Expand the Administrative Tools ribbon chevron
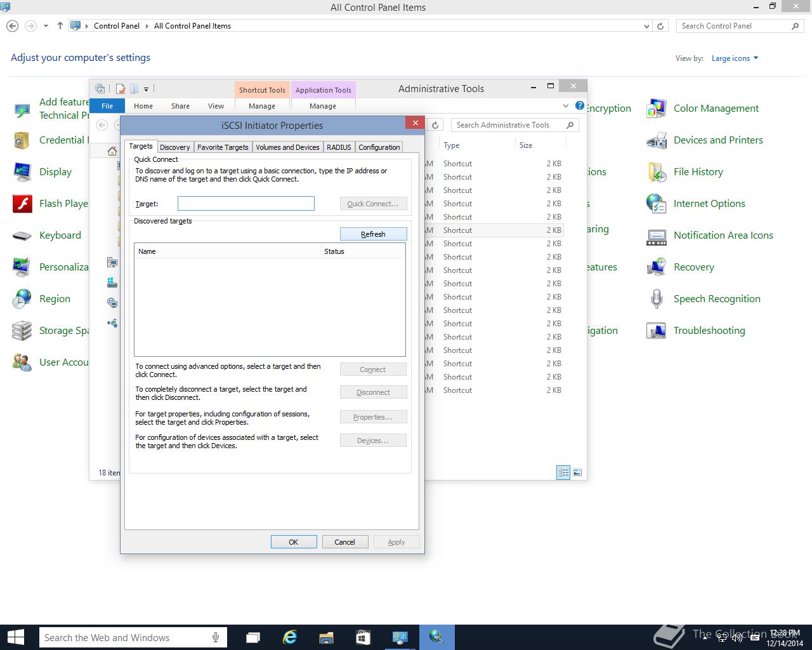 (566, 105)
